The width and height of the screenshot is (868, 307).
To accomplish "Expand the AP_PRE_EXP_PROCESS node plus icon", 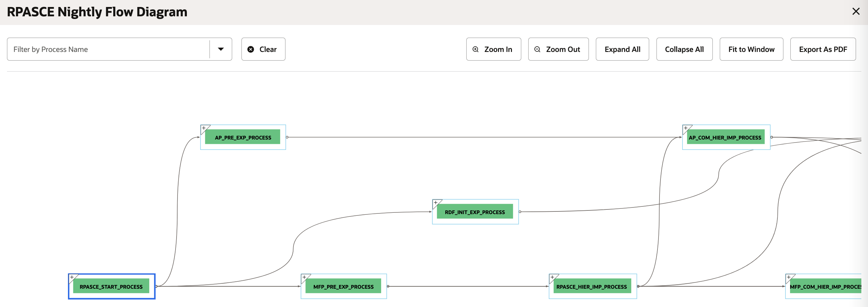I will (x=204, y=128).
